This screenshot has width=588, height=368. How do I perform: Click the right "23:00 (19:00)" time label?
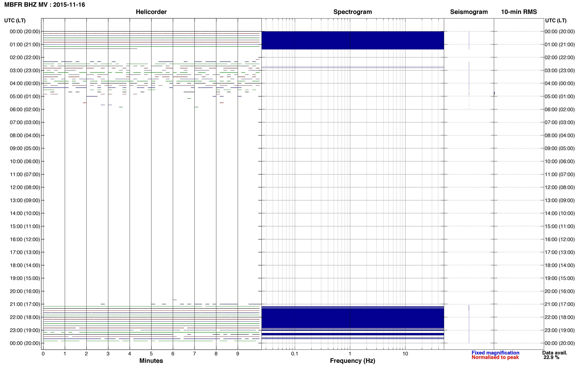[x=560, y=330]
